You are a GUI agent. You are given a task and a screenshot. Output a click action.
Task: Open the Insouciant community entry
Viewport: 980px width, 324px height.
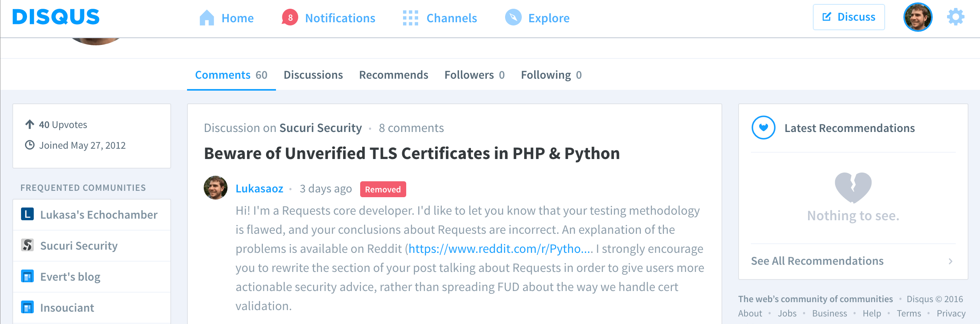point(92,308)
